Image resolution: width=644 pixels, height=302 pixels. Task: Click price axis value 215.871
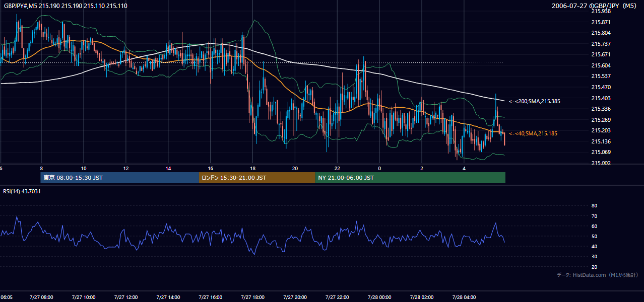point(601,22)
